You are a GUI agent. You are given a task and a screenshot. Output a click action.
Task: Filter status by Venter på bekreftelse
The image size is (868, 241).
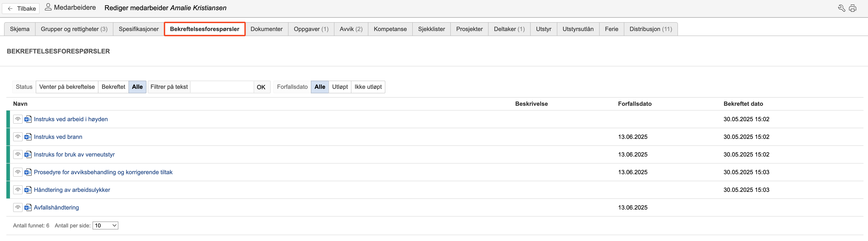click(67, 87)
